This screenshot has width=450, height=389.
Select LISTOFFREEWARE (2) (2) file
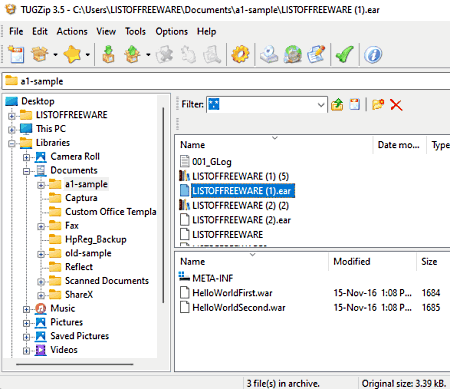coord(240,205)
